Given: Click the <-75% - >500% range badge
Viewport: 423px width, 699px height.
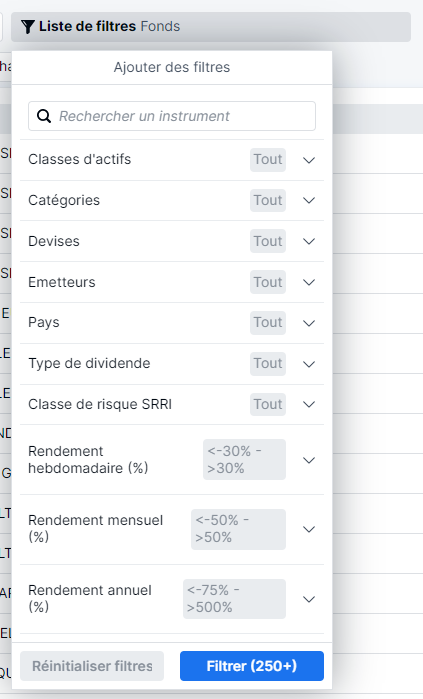Looking at the screenshot, I should click(234, 599).
